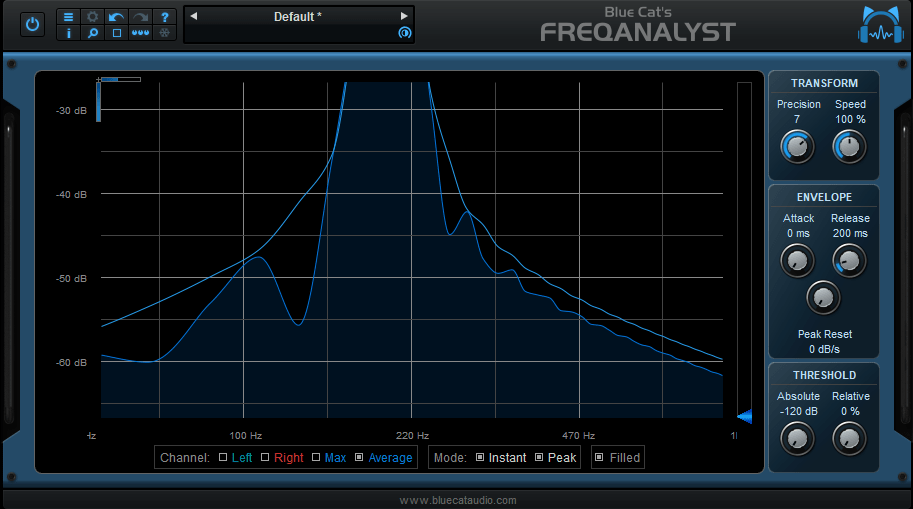This screenshot has height=509, width=913.
Task: Click the Release knob
Action: (x=849, y=261)
